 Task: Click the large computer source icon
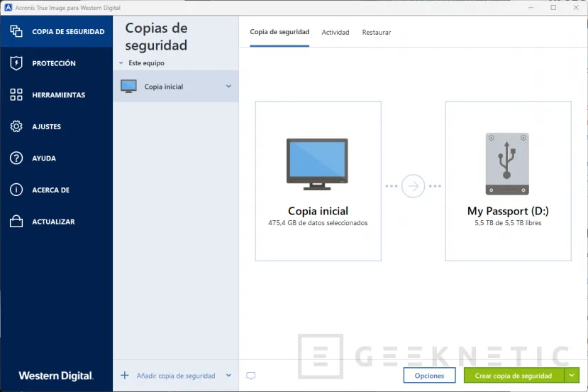pos(317,164)
